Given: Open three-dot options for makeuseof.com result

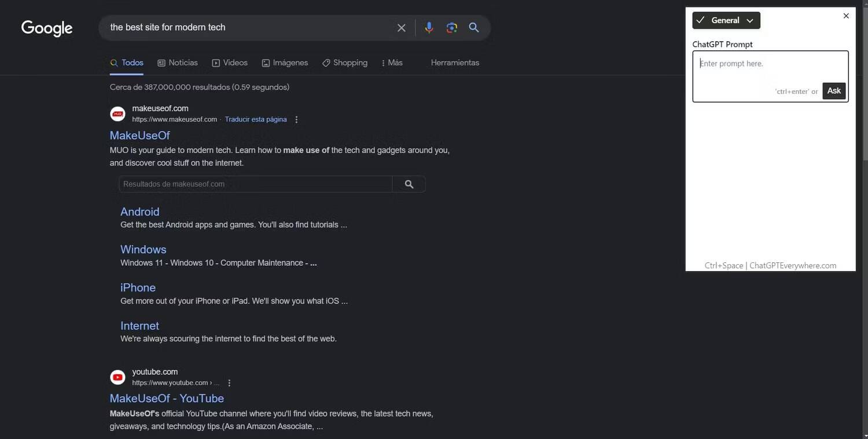Looking at the screenshot, I should [296, 119].
